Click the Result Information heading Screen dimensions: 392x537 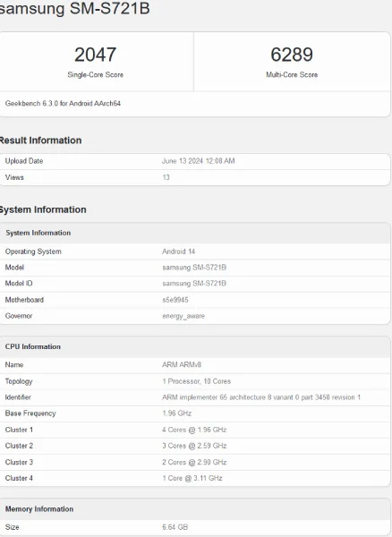pos(40,141)
